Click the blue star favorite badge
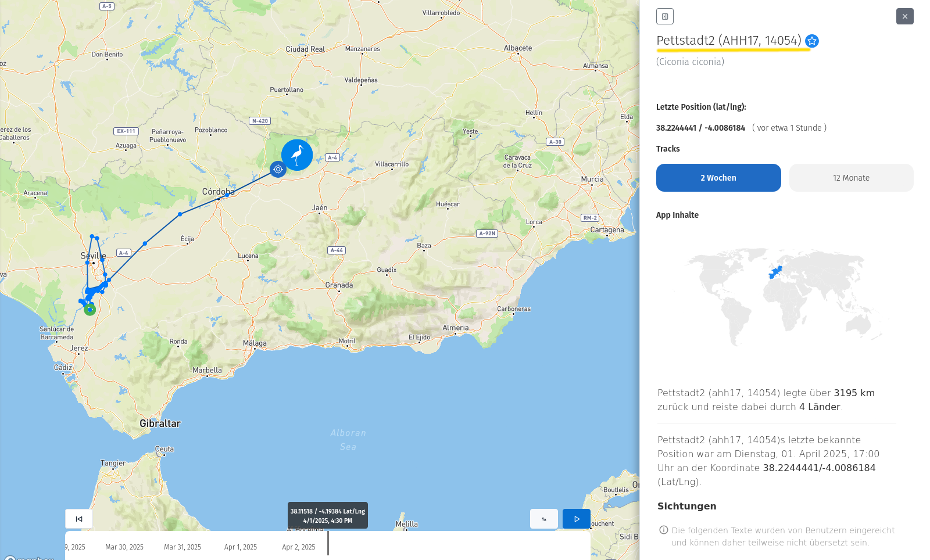 pyautogui.click(x=812, y=41)
